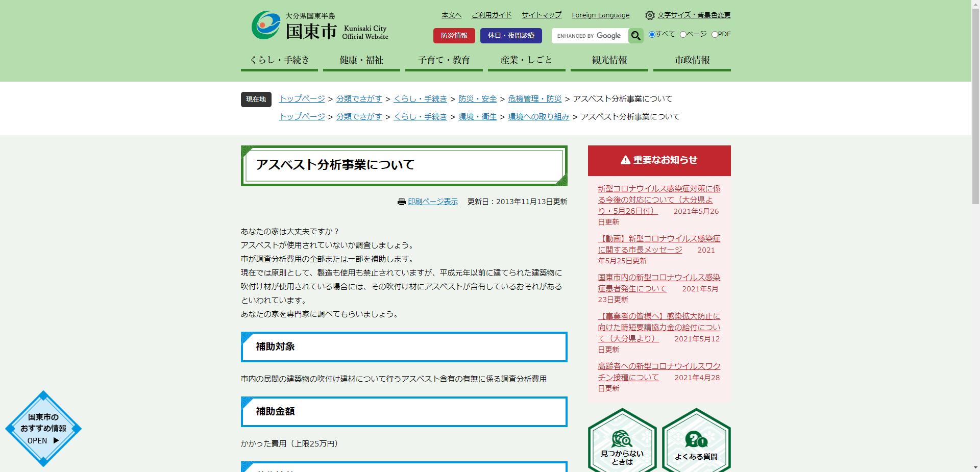Screen dimensions: 980x472
Task: Click the print icon beside 印刷ページ表示
Action: pyautogui.click(x=401, y=202)
